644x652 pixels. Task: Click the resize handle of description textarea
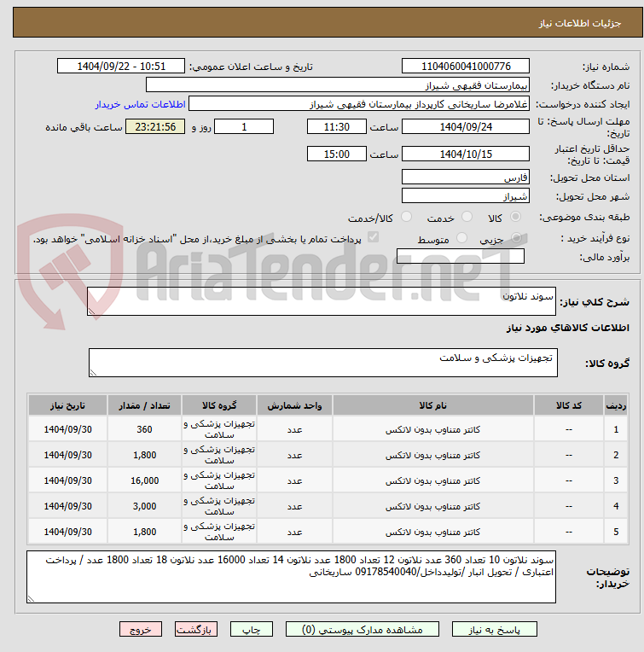coord(91,311)
